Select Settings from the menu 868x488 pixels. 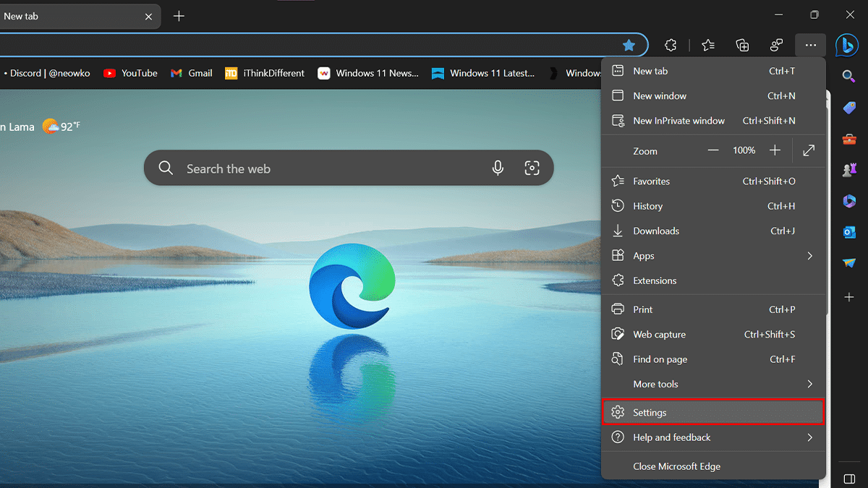(x=713, y=412)
